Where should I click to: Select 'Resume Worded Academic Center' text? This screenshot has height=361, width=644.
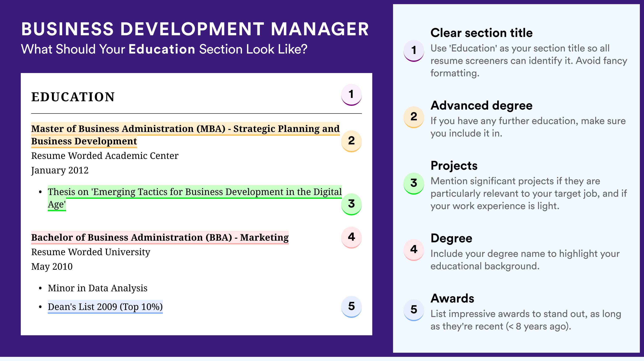(x=105, y=156)
